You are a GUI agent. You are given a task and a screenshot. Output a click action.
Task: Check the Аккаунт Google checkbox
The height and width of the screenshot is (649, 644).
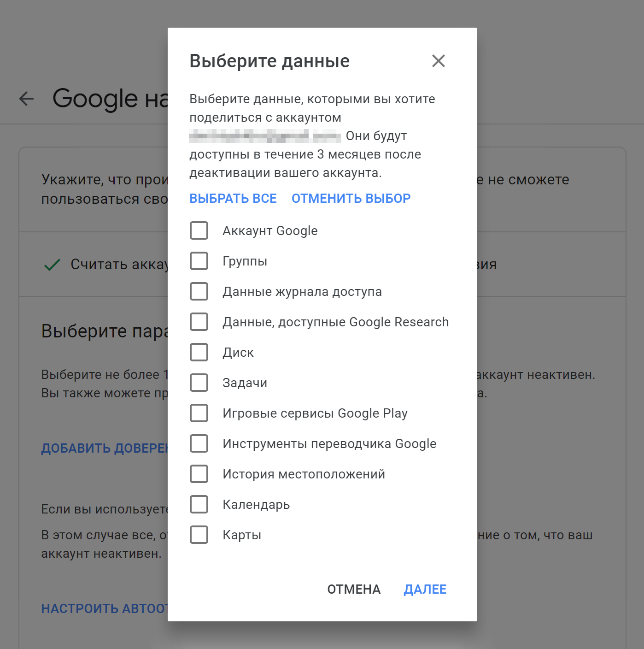coord(199,230)
